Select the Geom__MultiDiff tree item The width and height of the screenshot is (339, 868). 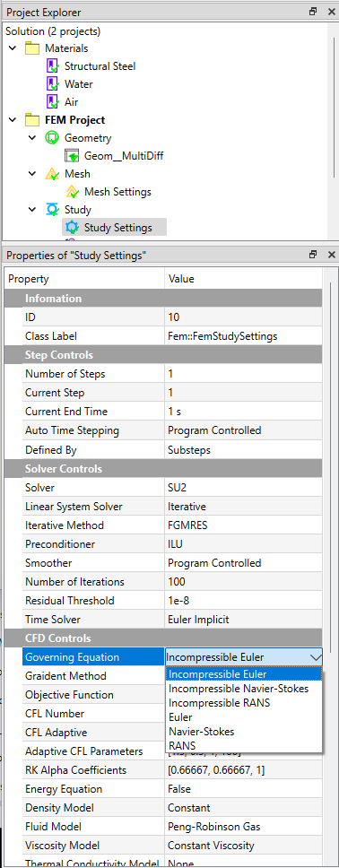click(124, 156)
